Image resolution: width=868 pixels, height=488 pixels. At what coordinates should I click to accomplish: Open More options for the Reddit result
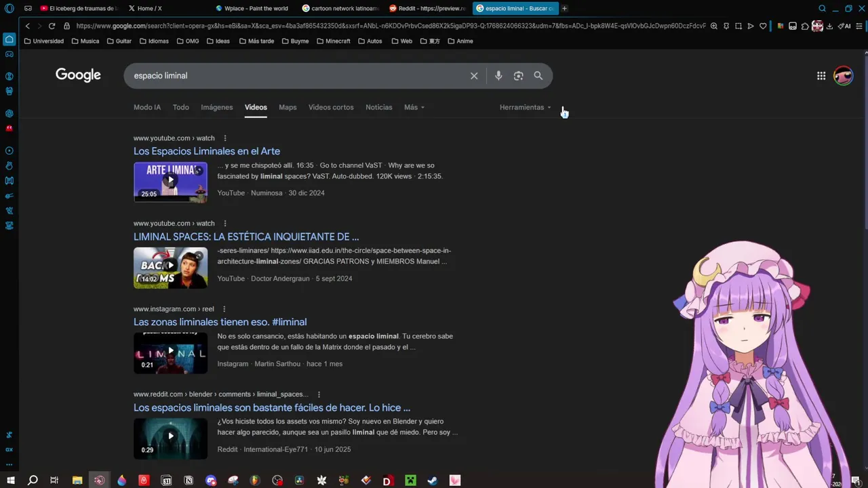click(x=319, y=394)
